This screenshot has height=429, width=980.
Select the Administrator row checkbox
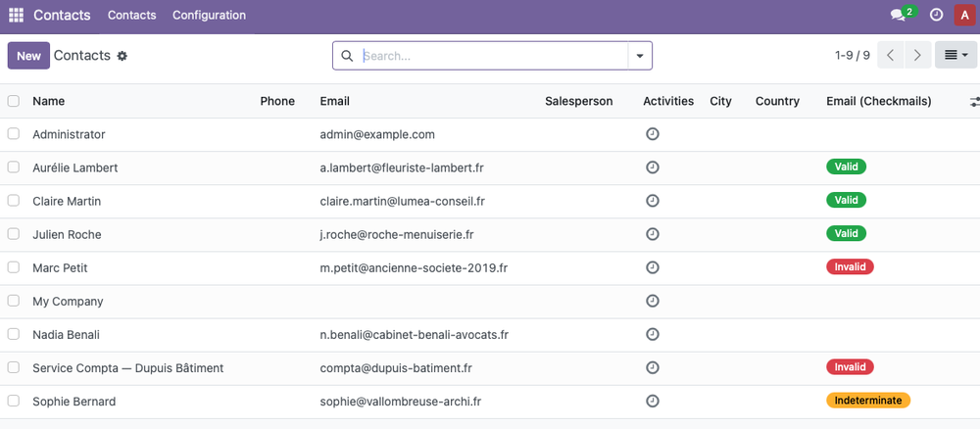tap(14, 133)
